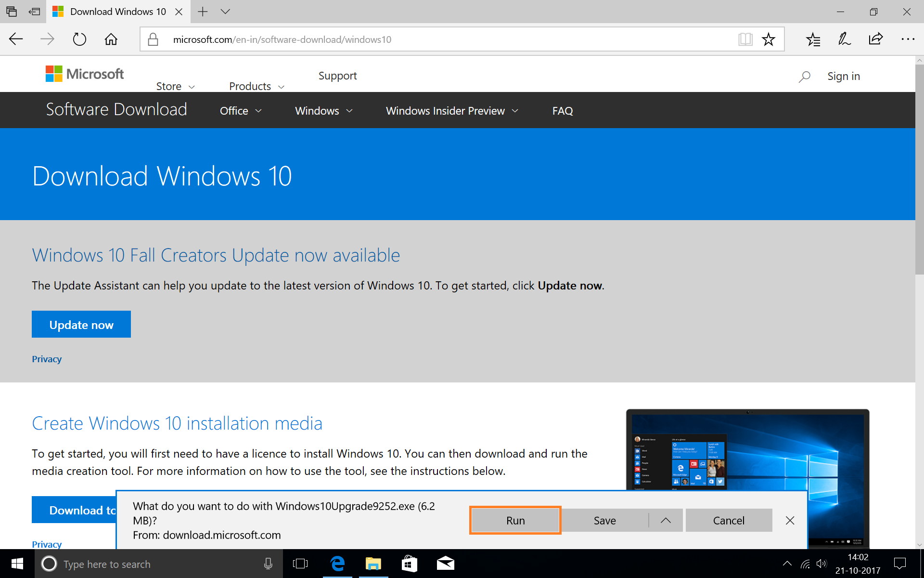924x578 pixels.
Task: Open the Windows Start menu
Action: tap(17, 564)
